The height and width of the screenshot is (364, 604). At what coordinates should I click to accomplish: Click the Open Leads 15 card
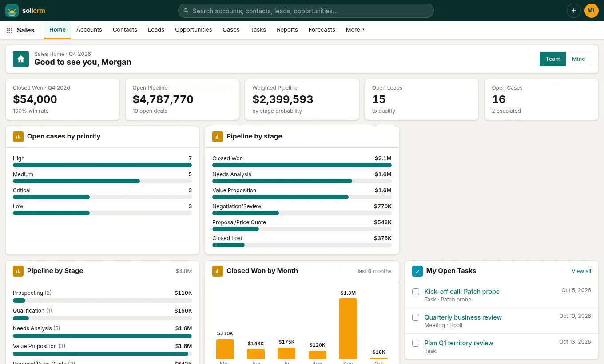coord(422,99)
